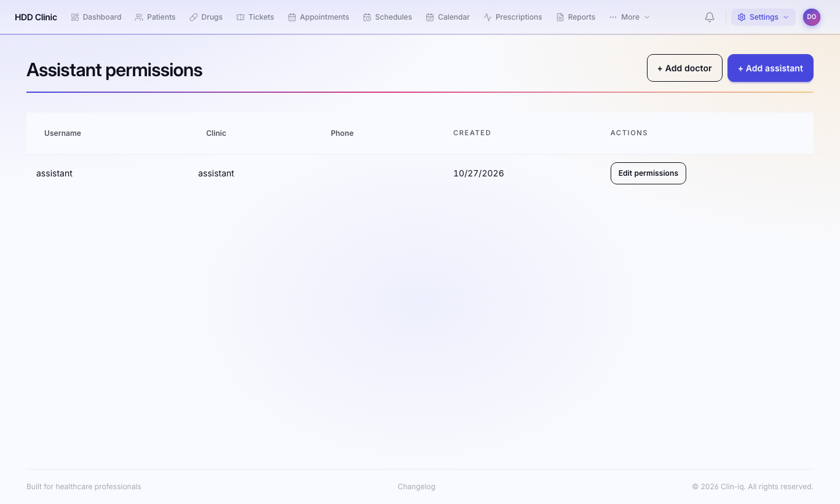Click the Phone column header
This screenshot has width=840, height=504.
click(342, 133)
